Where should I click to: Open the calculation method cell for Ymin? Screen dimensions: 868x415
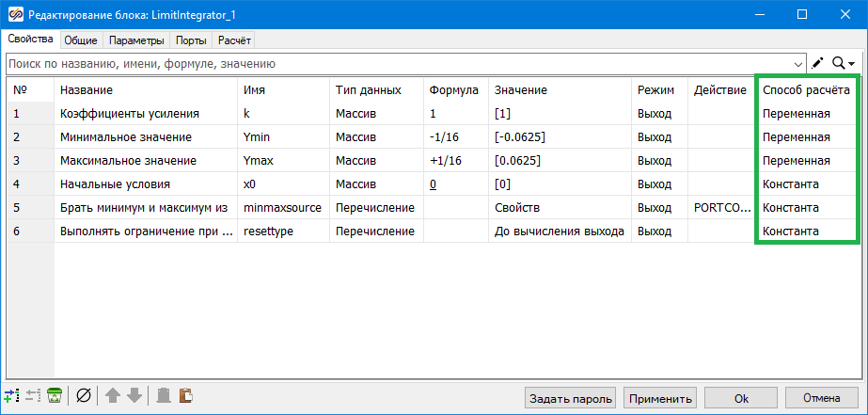click(806, 136)
